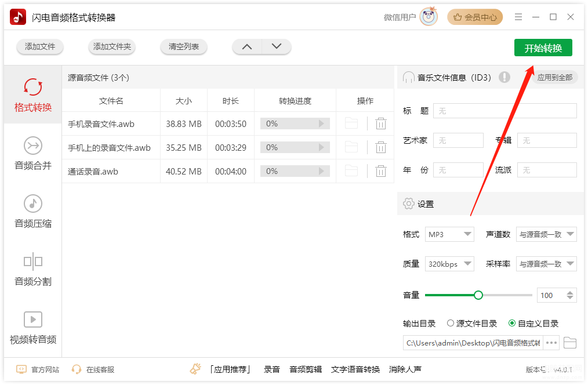Decrease volume with stepper down arrow
This screenshot has height=385, width=588.
tap(570, 297)
